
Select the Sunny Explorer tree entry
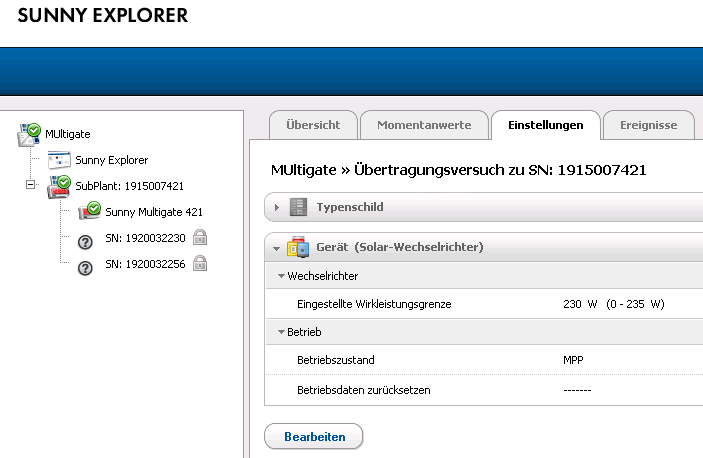112,160
